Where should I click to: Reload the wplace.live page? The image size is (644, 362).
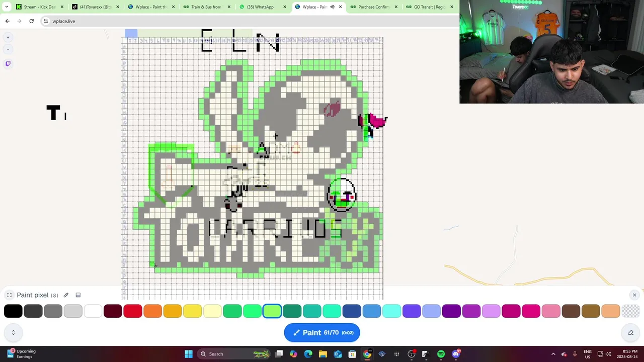31,21
